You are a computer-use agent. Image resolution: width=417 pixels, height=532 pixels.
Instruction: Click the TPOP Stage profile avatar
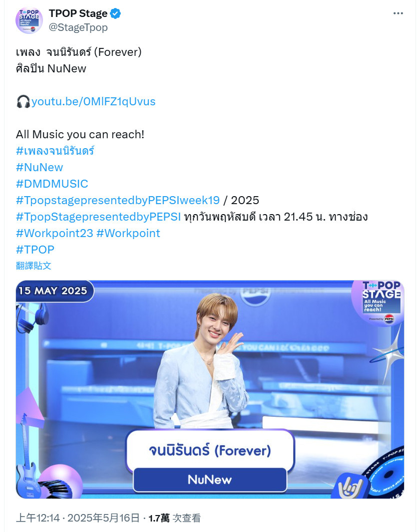[x=29, y=20]
